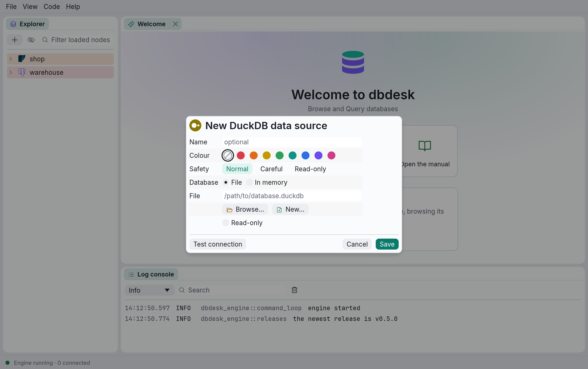Click the Explorer database icon
Screen dimensions: 588x369
coord(13,24)
